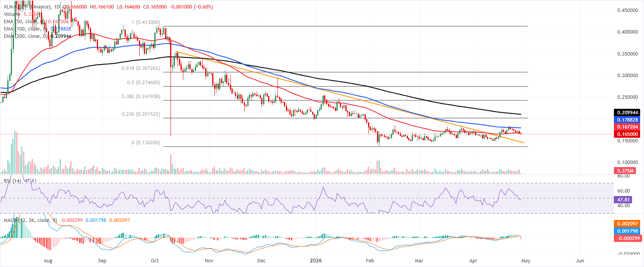The width and height of the screenshot is (644, 267).
Task: Select the 0.618 (0.307262) Fibonacci level label
Action: [140, 68]
